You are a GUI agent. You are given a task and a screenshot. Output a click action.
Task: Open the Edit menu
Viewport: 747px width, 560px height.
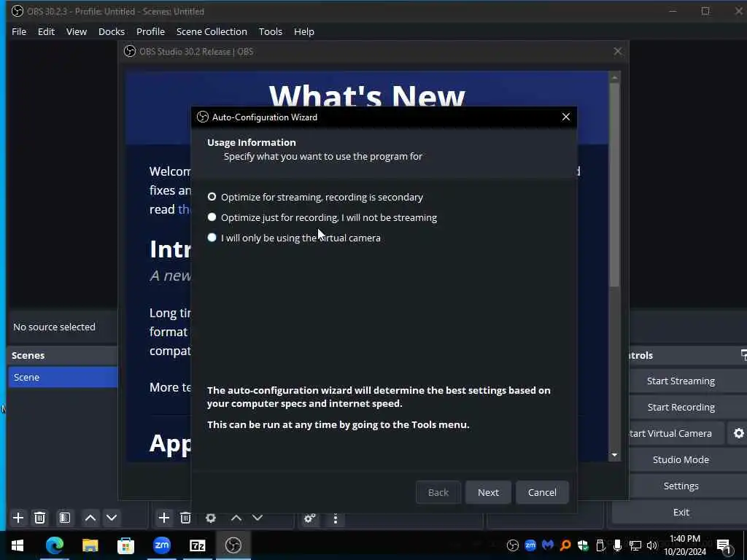46,31
